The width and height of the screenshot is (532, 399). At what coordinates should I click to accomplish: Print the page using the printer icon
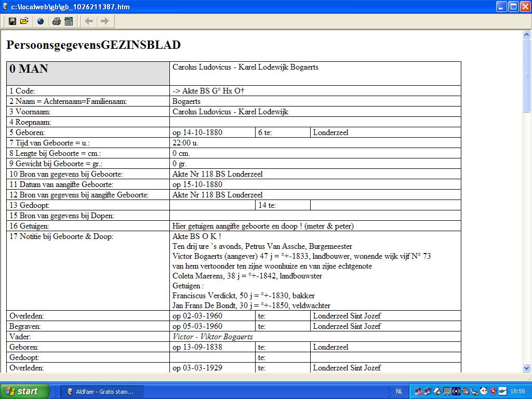(x=56, y=21)
